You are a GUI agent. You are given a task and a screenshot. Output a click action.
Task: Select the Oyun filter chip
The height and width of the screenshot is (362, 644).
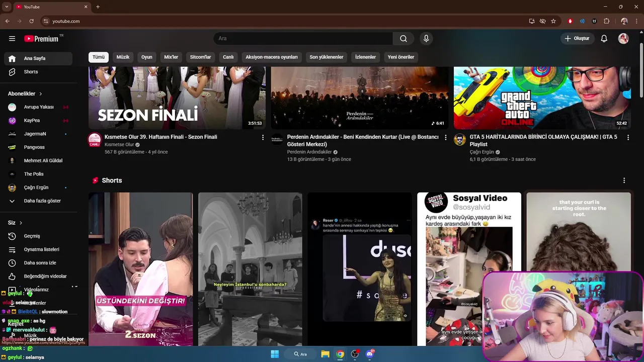(147, 57)
